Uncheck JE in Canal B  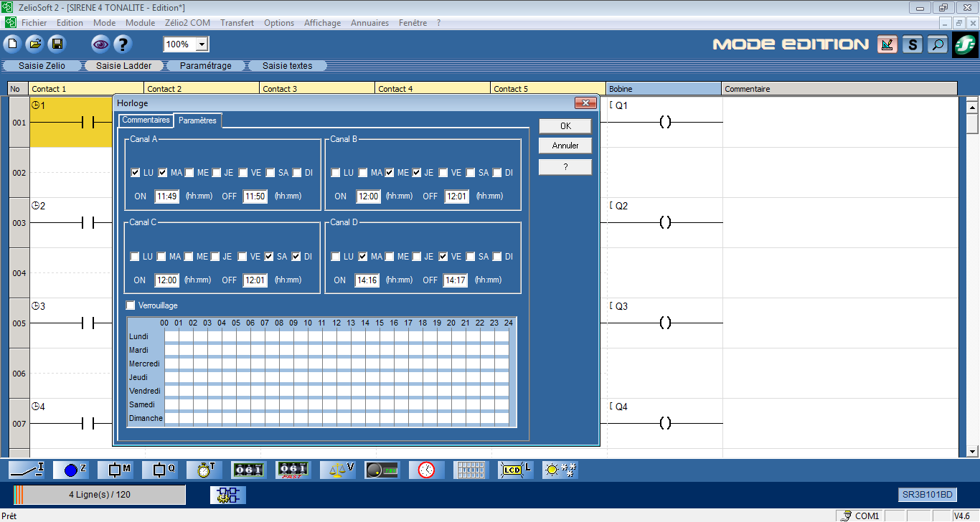417,173
